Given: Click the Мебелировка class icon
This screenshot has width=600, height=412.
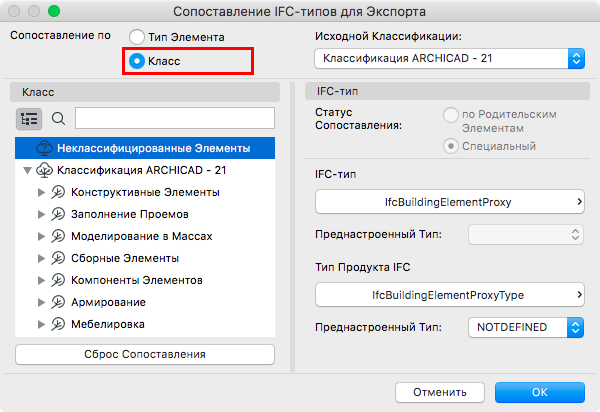Looking at the screenshot, I should [58, 324].
